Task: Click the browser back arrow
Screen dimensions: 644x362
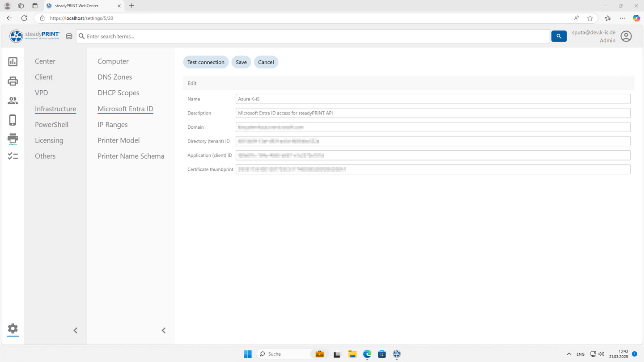Action: point(9,18)
